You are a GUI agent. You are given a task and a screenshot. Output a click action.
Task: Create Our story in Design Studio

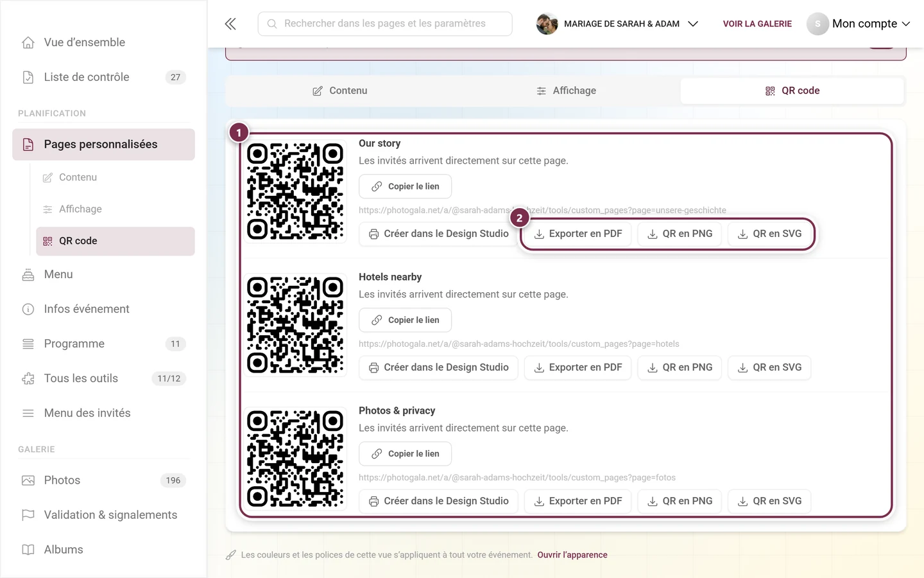tap(438, 234)
